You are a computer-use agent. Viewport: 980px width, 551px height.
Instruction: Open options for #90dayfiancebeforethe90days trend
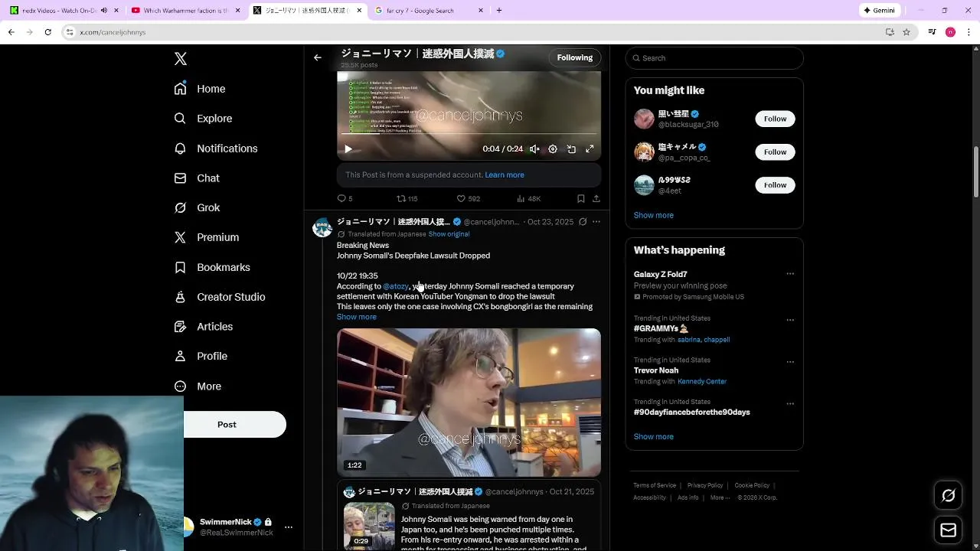tap(790, 403)
